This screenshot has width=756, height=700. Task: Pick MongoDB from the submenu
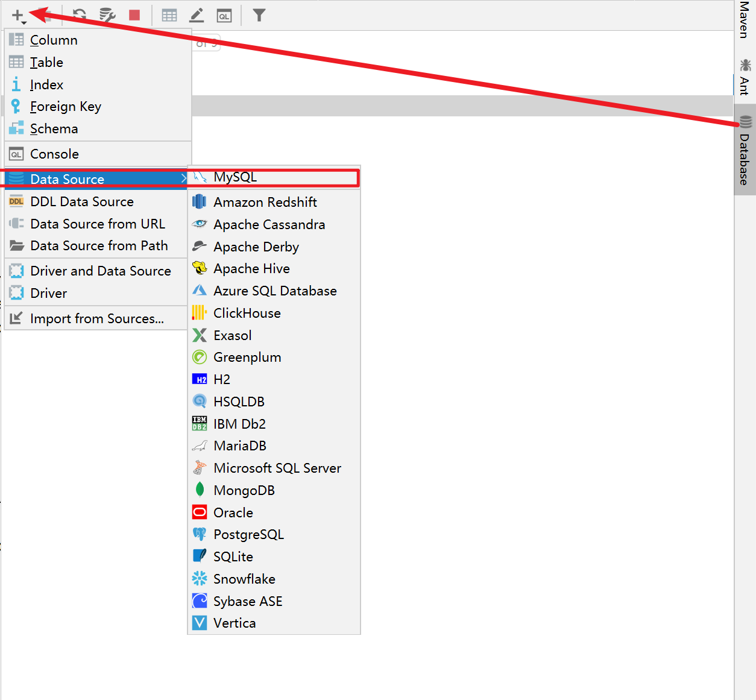pos(274,490)
